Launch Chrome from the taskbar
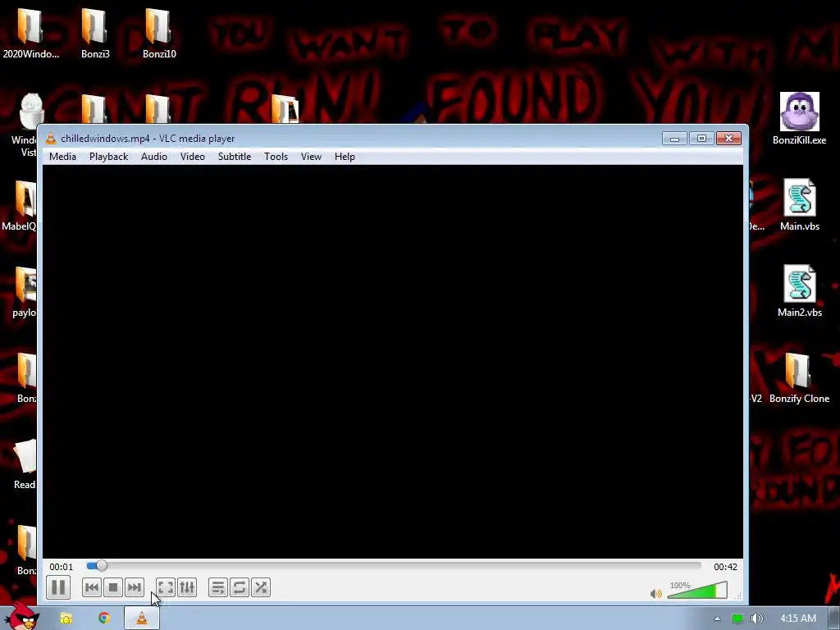The height and width of the screenshot is (630, 840). click(104, 619)
